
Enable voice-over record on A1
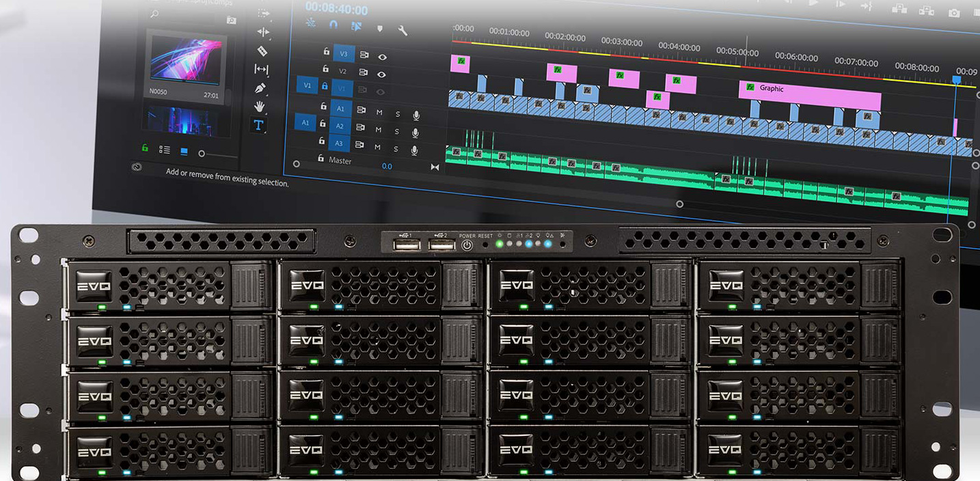click(x=416, y=115)
